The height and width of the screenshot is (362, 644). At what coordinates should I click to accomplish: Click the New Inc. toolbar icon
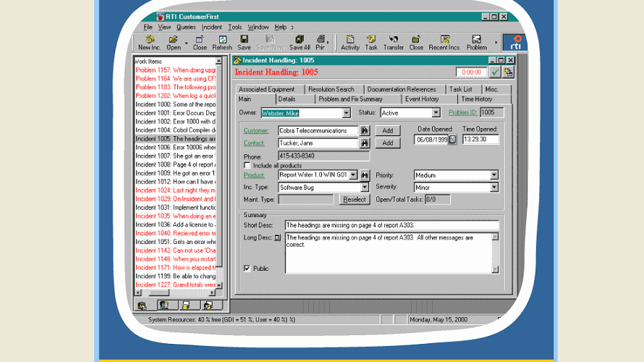150,43
